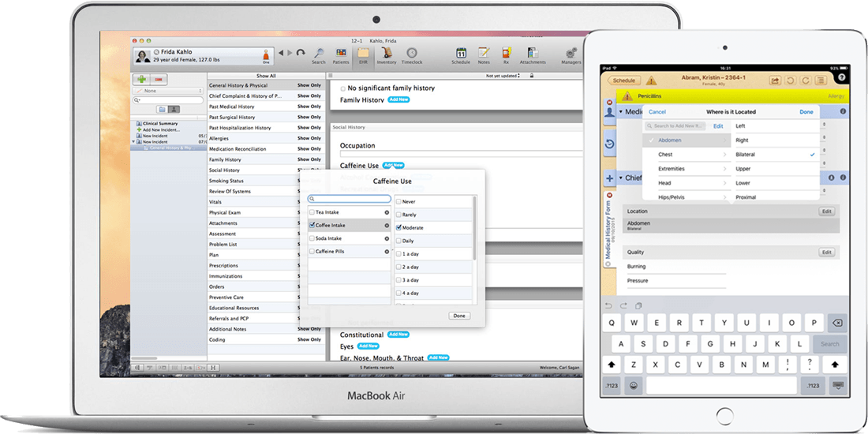
Task: Check the Soda Intake checkbox
Action: click(x=312, y=238)
